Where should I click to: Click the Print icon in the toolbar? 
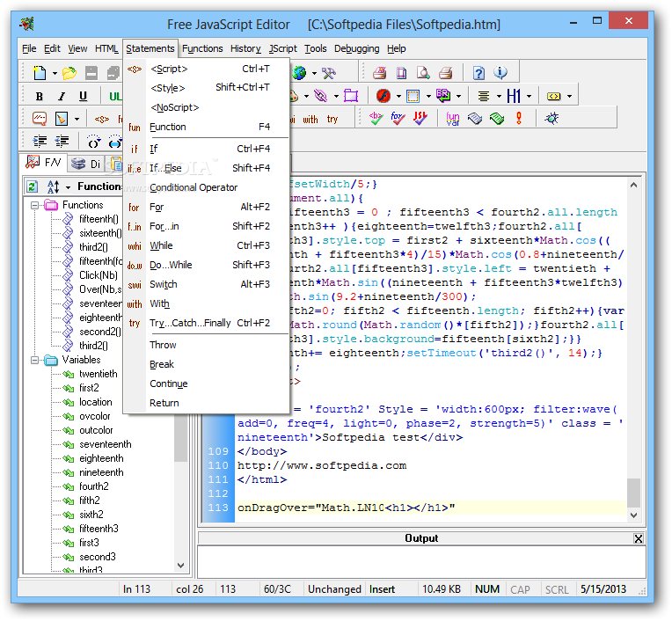click(x=446, y=73)
